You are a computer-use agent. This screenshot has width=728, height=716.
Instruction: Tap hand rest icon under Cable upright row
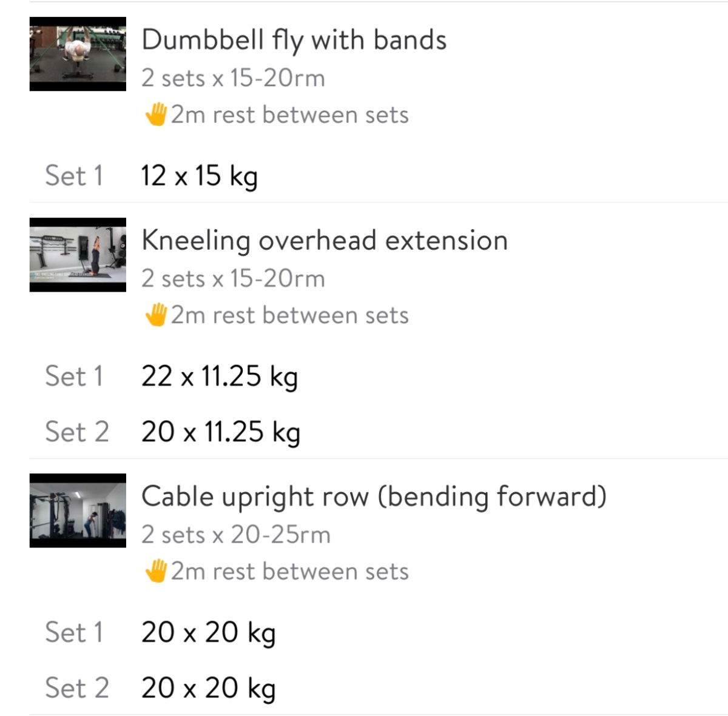pos(156,571)
